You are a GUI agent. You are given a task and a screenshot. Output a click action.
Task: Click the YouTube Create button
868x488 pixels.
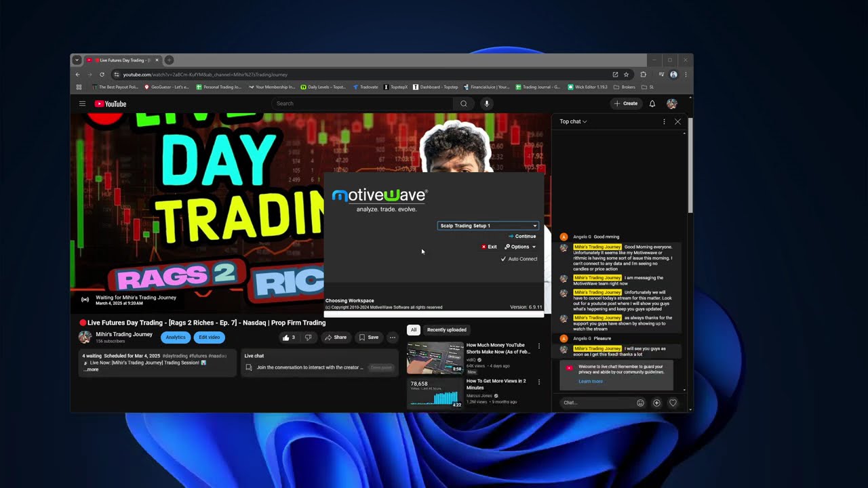click(625, 104)
